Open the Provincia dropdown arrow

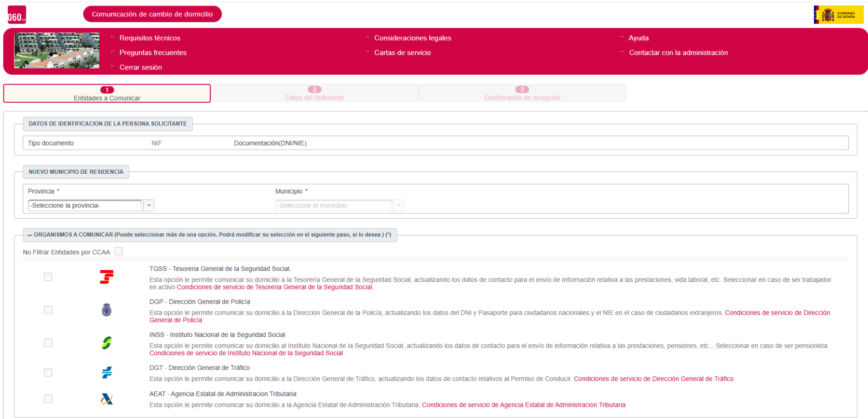pos(149,206)
